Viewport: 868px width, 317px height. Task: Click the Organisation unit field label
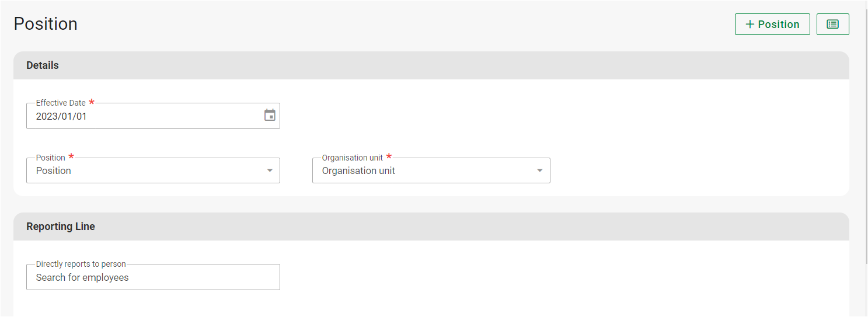pos(353,158)
